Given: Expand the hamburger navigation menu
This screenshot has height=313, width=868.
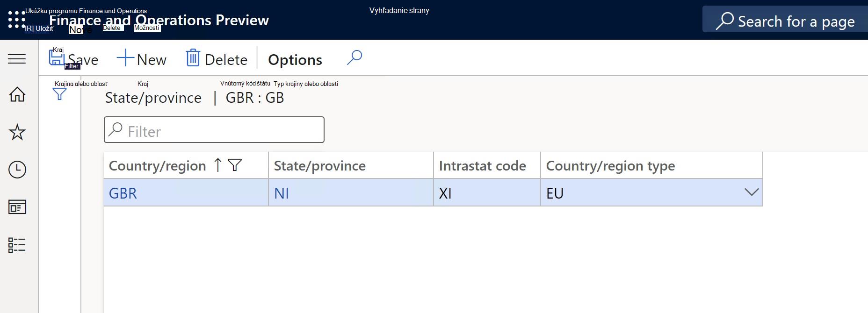Looking at the screenshot, I should pyautogui.click(x=17, y=59).
